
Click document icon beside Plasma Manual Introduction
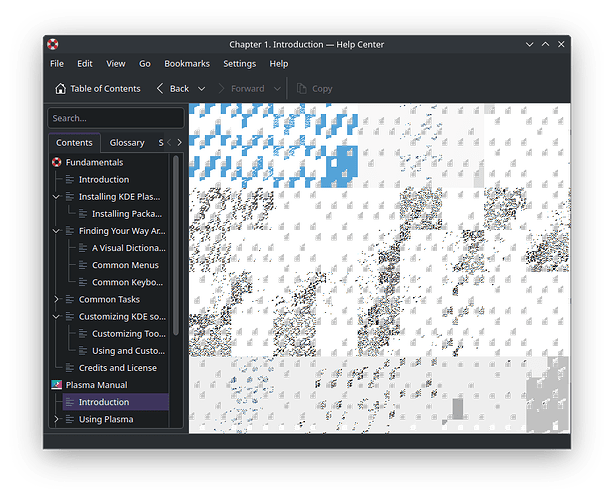click(x=70, y=402)
